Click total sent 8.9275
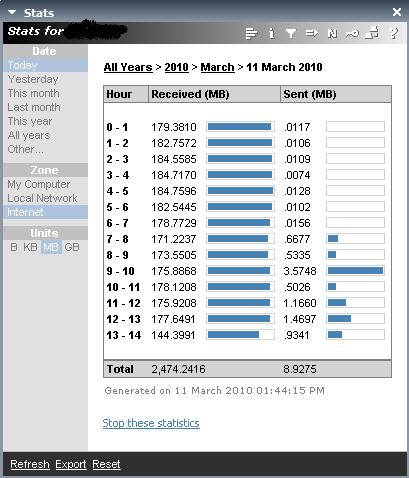 (x=300, y=369)
